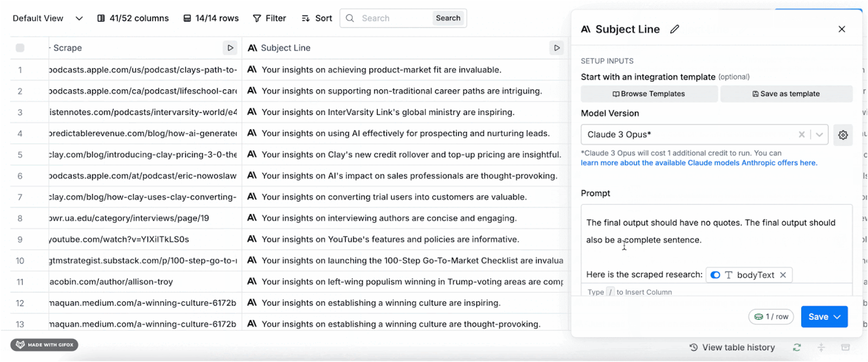Image resolution: width=868 pixels, height=362 pixels.
Task: Select the clay-pricing-3-0 scrape cell
Action: pos(145,154)
